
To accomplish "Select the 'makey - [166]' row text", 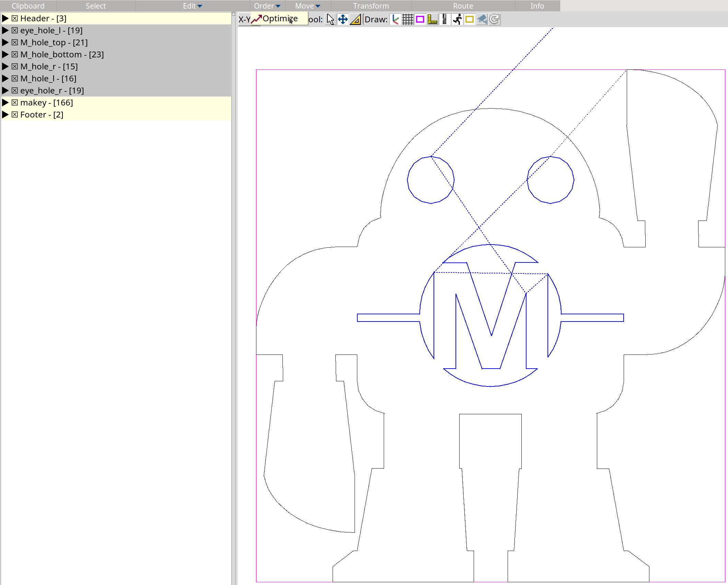I will [47, 103].
